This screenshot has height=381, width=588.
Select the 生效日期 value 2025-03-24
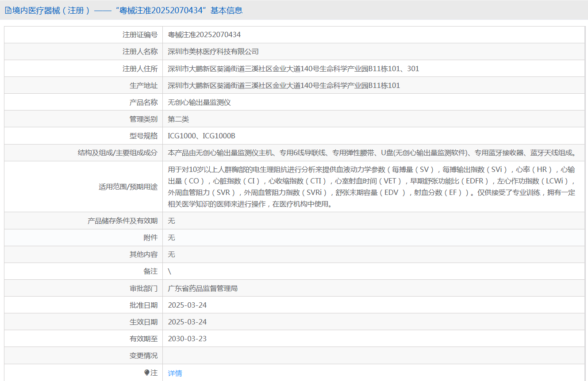[x=187, y=322]
